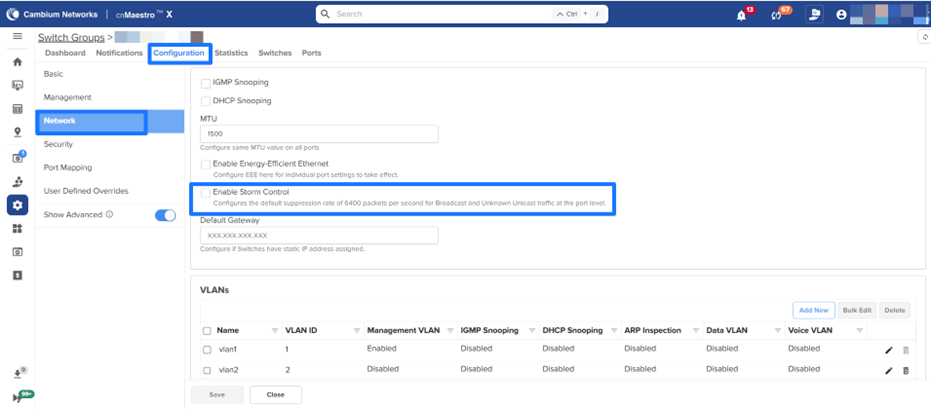Go to Home in left sidebar
Viewport: 931px width, 409px height.
pyautogui.click(x=17, y=62)
